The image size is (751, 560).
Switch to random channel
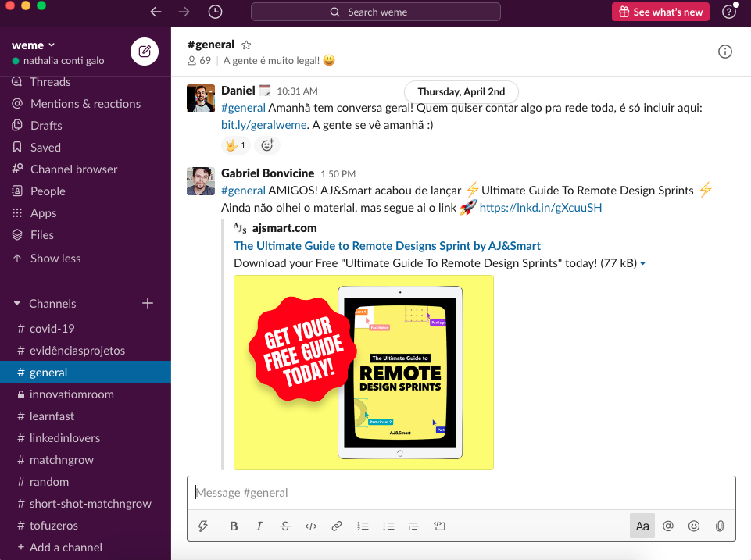(x=85, y=482)
